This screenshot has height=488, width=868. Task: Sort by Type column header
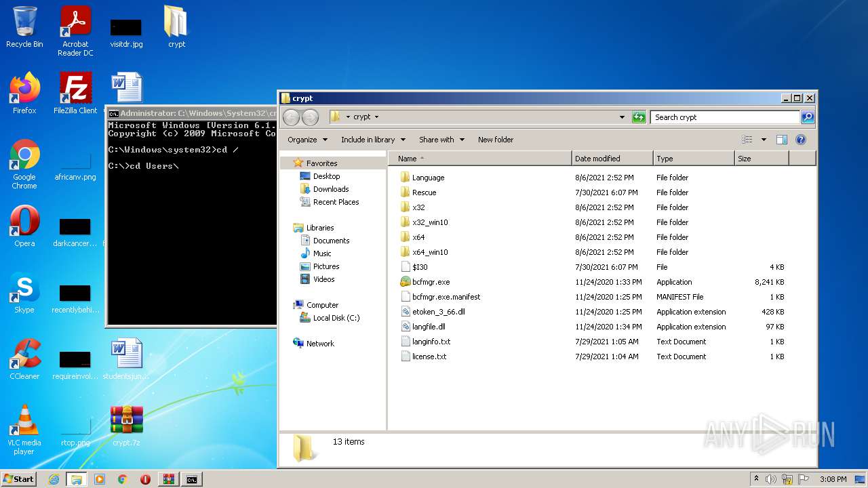(694, 159)
